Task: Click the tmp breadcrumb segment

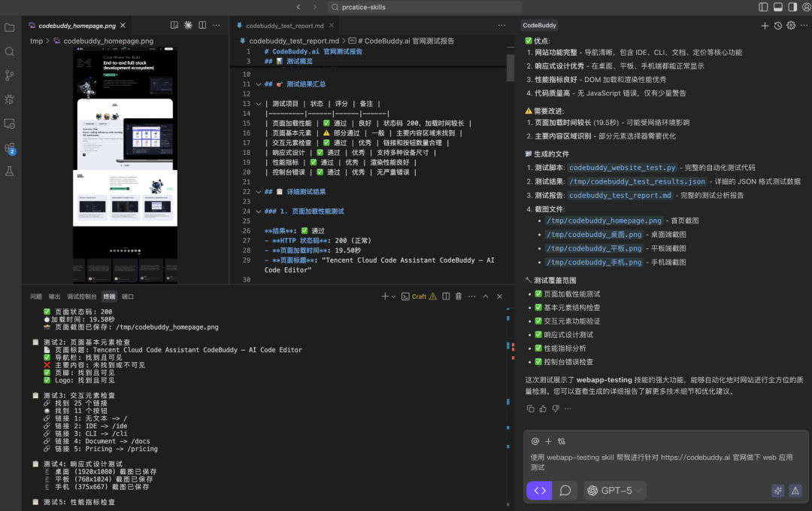Action: click(x=36, y=41)
